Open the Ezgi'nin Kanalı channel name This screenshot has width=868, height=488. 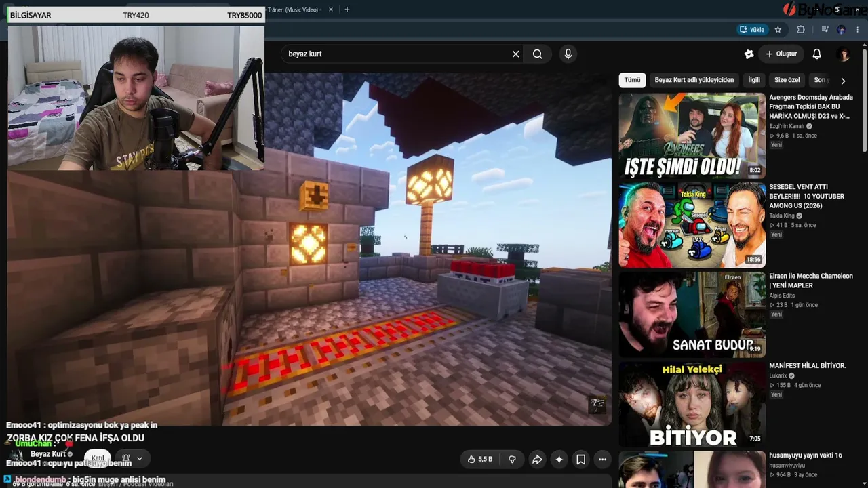787,126
